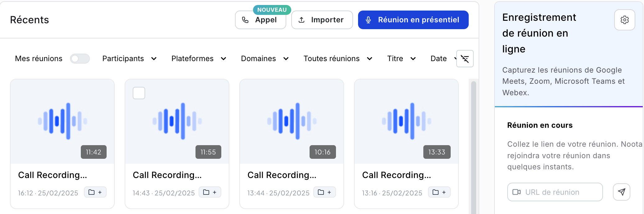Add the 13:16 recording to a folder

tap(439, 192)
